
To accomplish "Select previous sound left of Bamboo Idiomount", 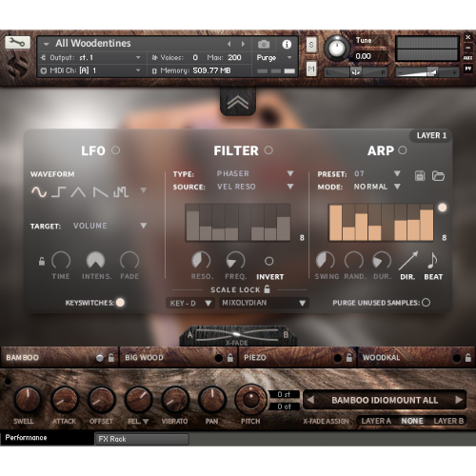I will click(x=310, y=400).
